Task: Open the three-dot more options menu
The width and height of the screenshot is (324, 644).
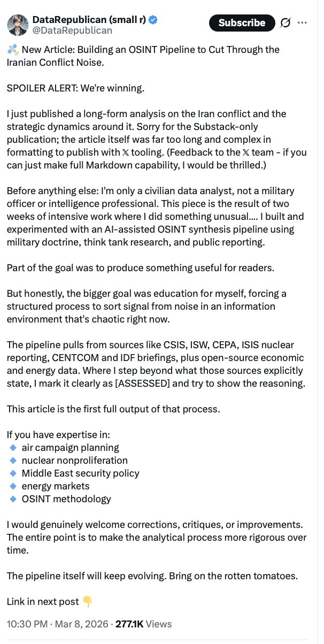Action: point(302,22)
